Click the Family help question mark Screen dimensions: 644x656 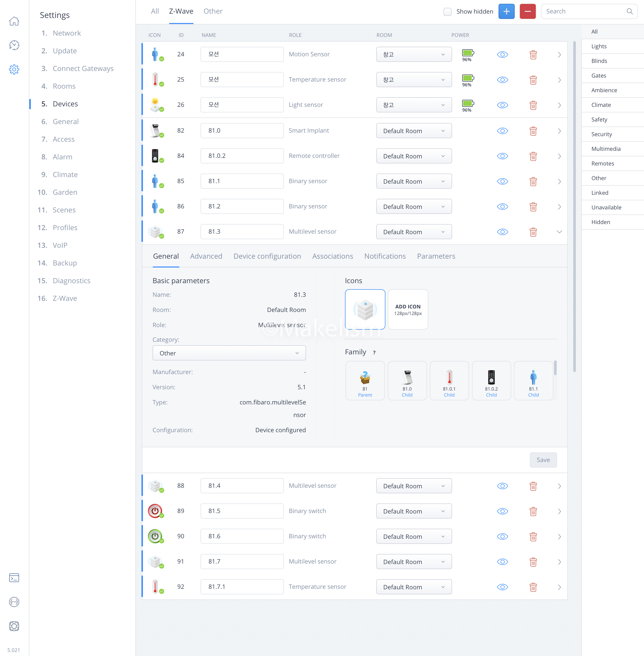point(374,353)
